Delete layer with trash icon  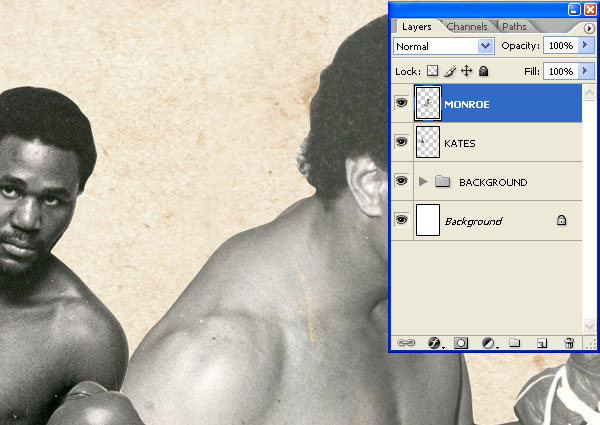569,343
